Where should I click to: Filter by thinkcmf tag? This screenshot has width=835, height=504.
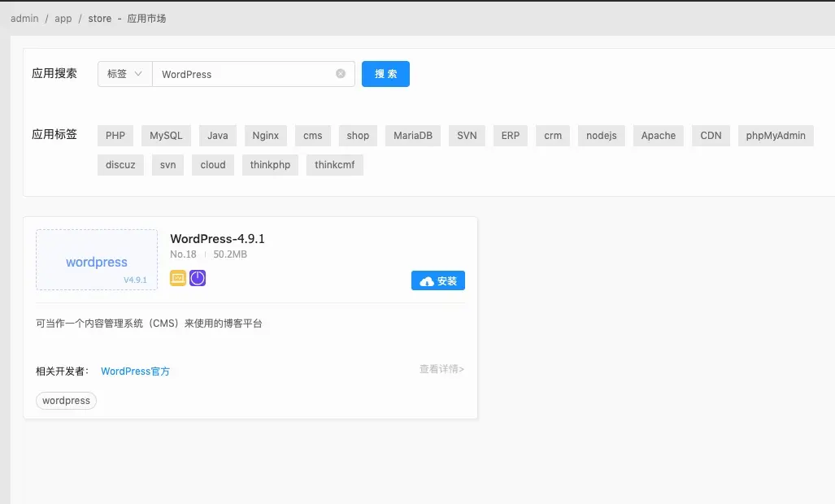[334, 165]
